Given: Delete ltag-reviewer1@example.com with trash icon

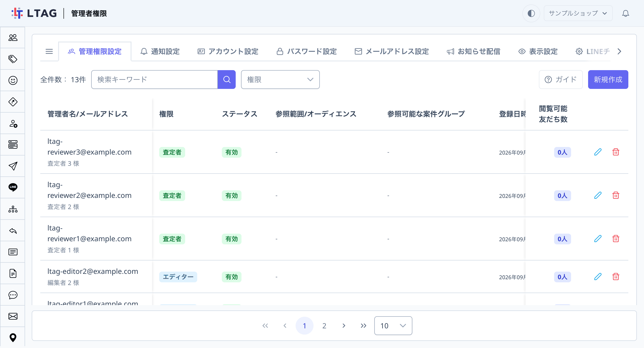Looking at the screenshot, I should click(x=616, y=239).
